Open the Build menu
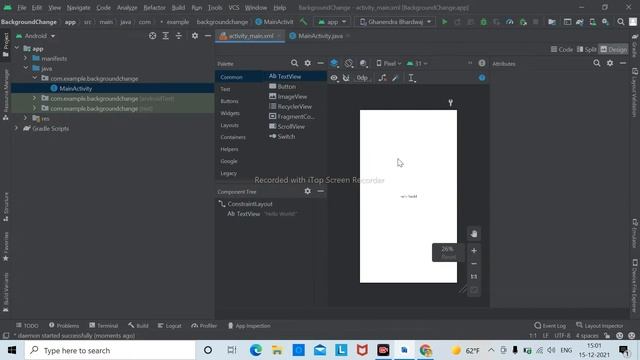Viewport: 640px width, 360px height. pyautogui.click(x=178, y=8)
